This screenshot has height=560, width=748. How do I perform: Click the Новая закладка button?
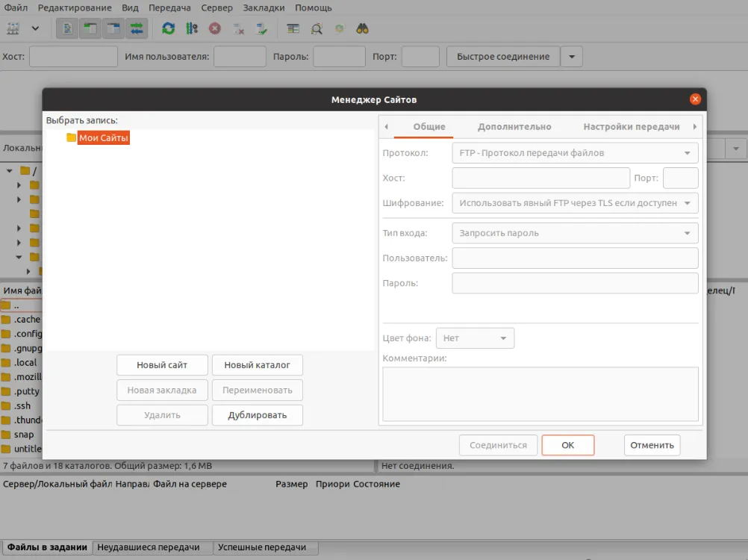(162, 391)
